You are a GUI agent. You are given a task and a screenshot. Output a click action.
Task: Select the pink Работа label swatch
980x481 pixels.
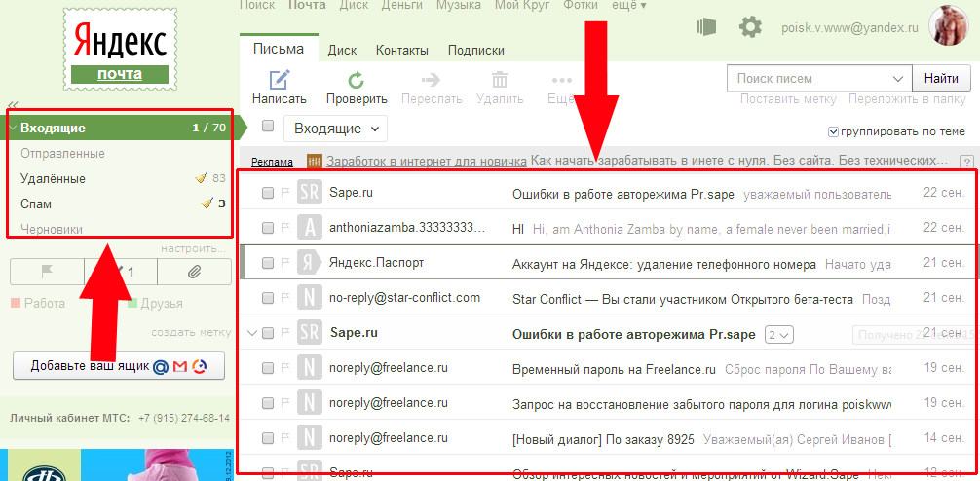[x=17, y=304]
